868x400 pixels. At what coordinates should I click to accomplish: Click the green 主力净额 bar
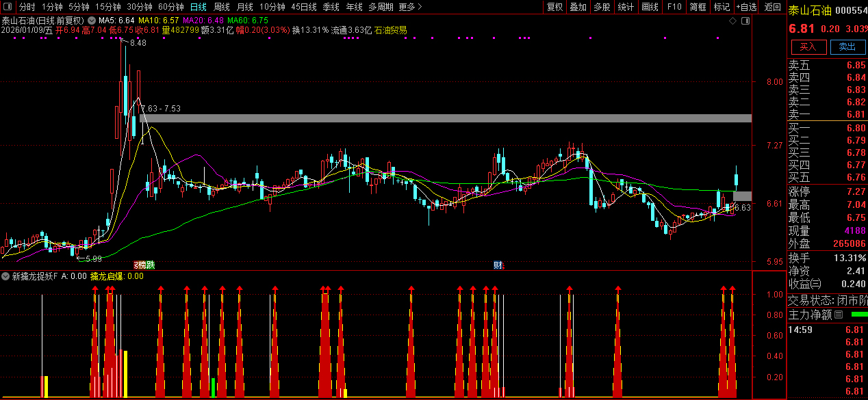click(858, 315)
